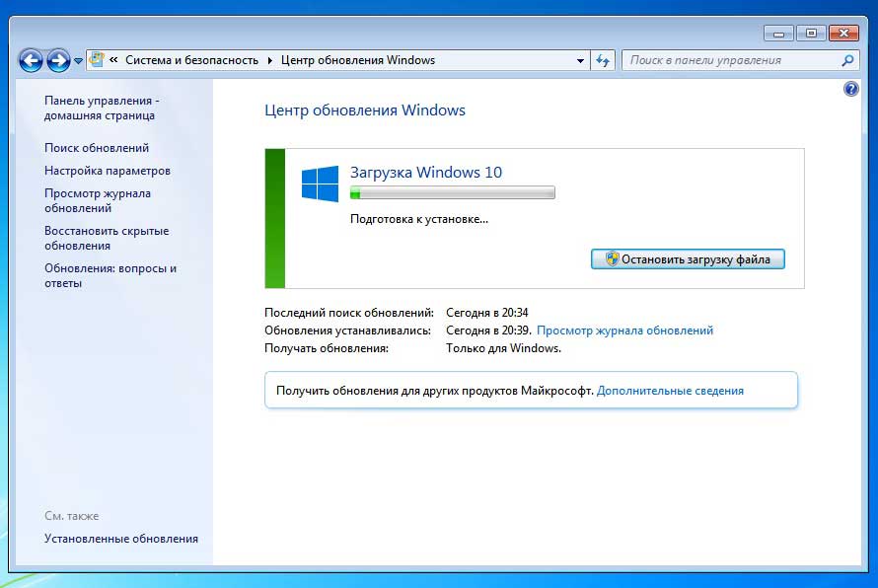Open the blue Help question mark icon

pos(851,89)
